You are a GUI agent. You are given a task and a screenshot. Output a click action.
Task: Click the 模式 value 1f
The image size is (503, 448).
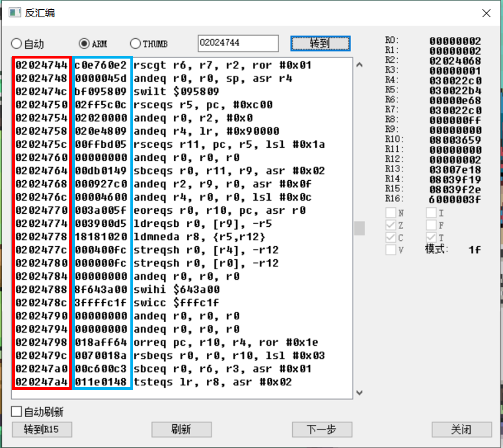(474, 250)
